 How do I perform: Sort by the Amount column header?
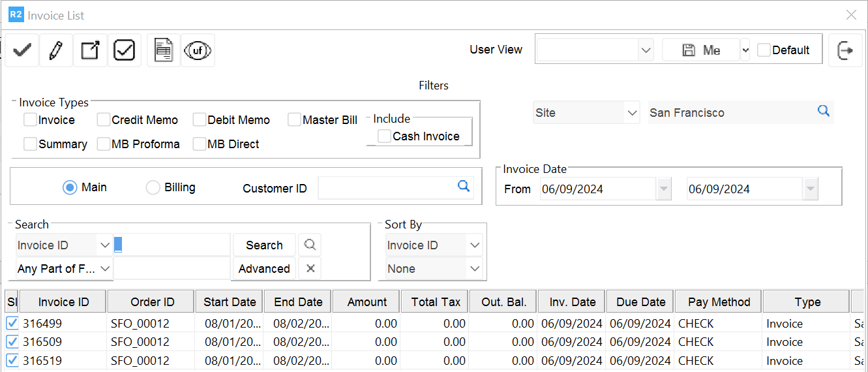point(367,302)
